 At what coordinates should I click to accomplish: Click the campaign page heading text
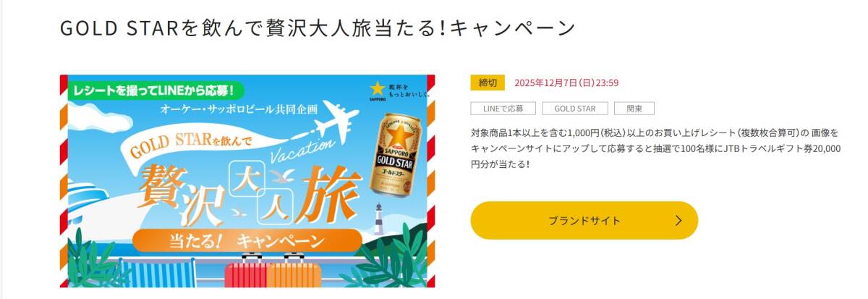click(x=318, y=28)
